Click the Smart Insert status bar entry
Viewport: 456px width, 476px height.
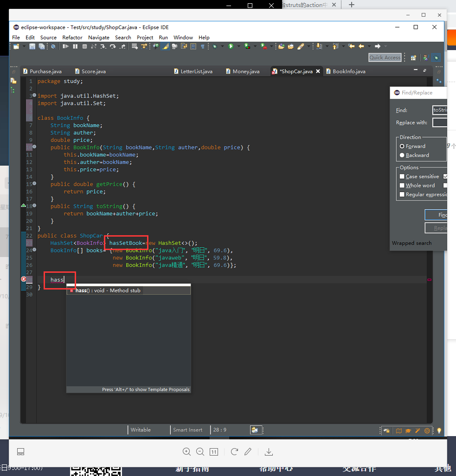[x=187, y=430]
